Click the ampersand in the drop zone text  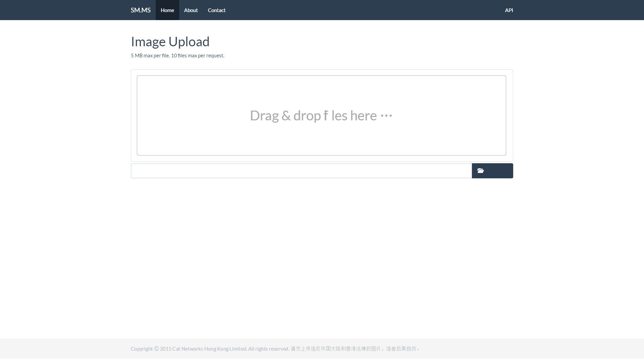[286, 116]
